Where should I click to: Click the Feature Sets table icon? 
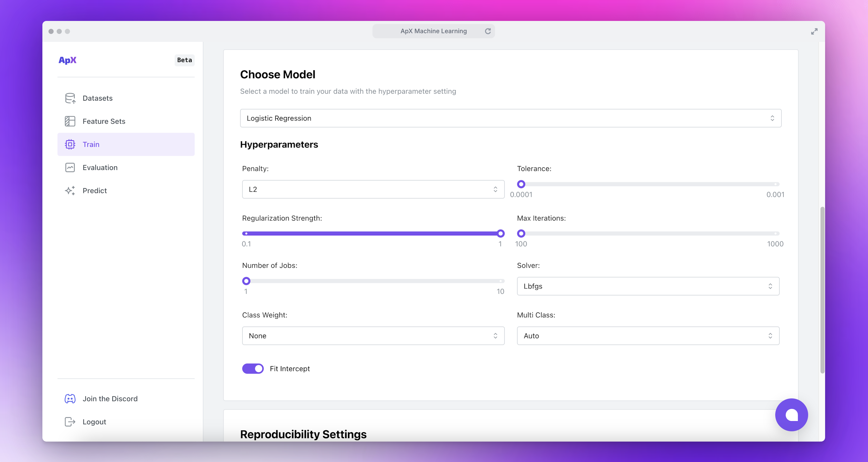coord(70,121)
